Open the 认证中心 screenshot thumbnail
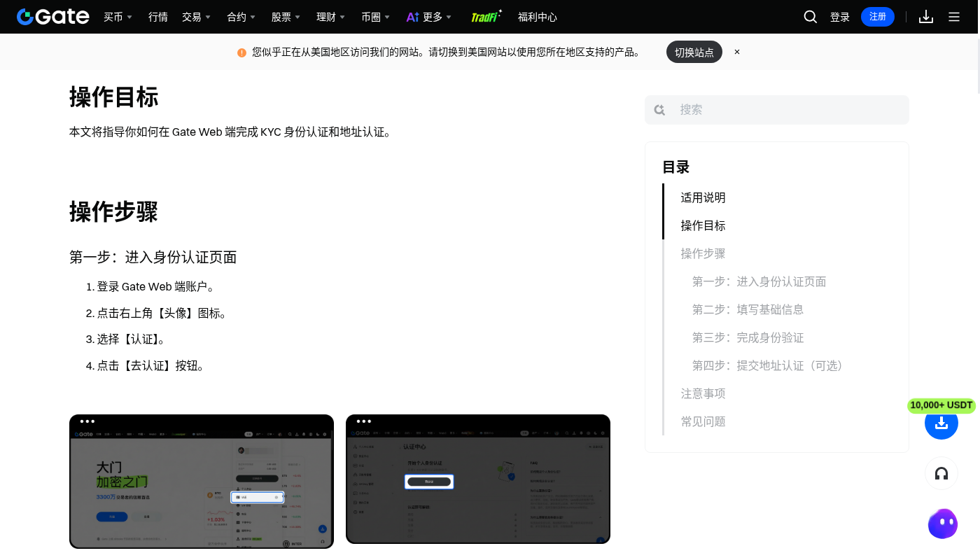This screenshot has width=980, height=560. click(478, 479)
